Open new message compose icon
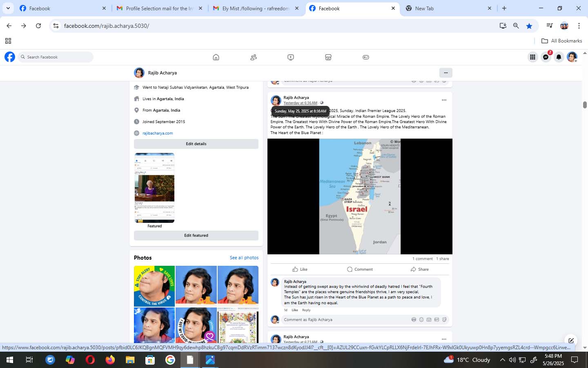The image size is (588, 368). 571,340
